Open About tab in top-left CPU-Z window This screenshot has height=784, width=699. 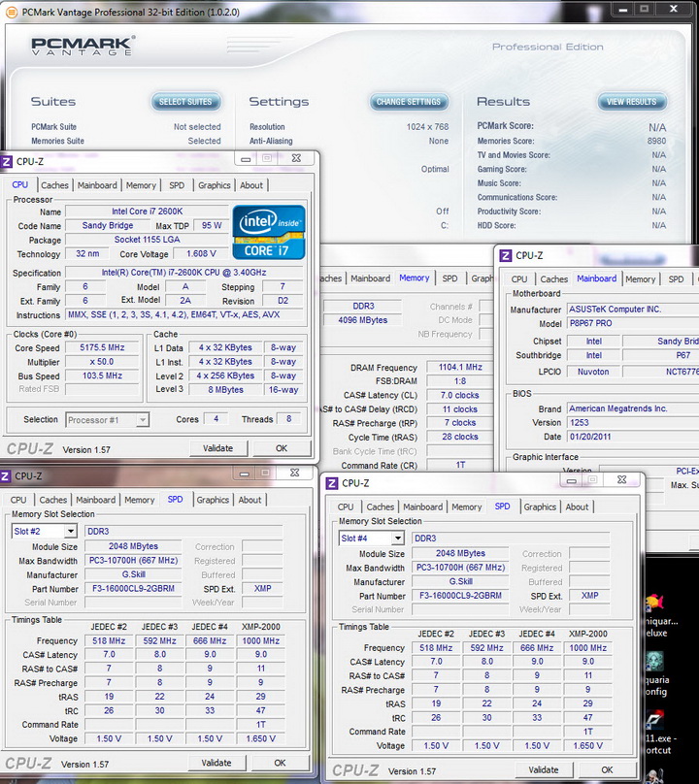coord(251,185)
